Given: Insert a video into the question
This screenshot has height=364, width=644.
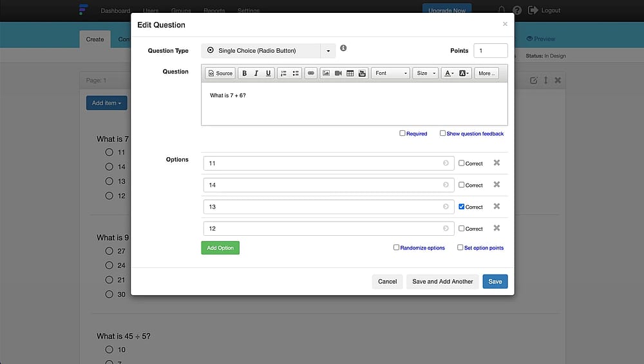Looking at the screenshot, I should click(338, 73).
